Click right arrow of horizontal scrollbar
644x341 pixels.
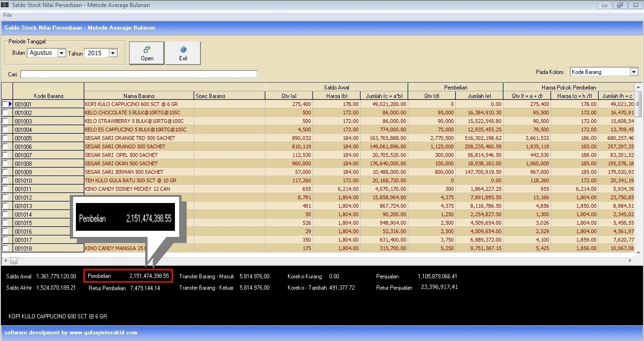pyautogui.click(x=630, y=260)
